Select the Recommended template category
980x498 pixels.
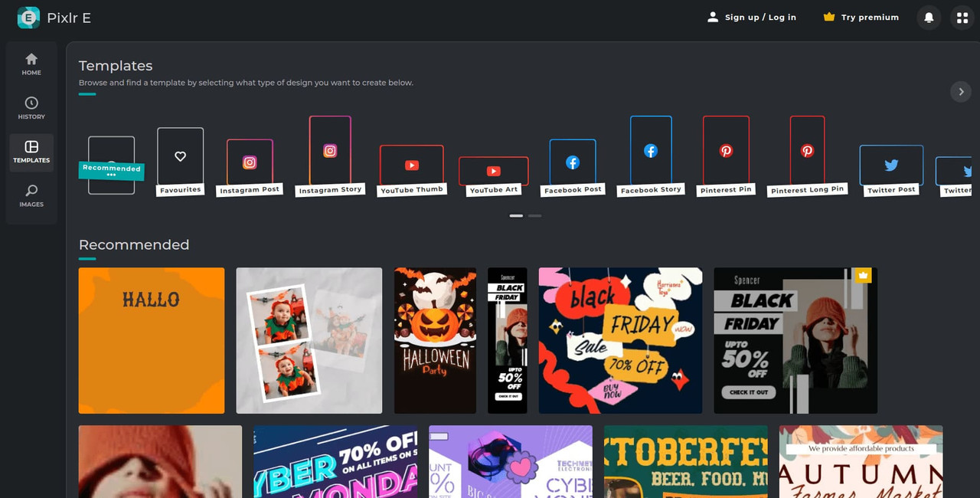(x=112, y=165)
